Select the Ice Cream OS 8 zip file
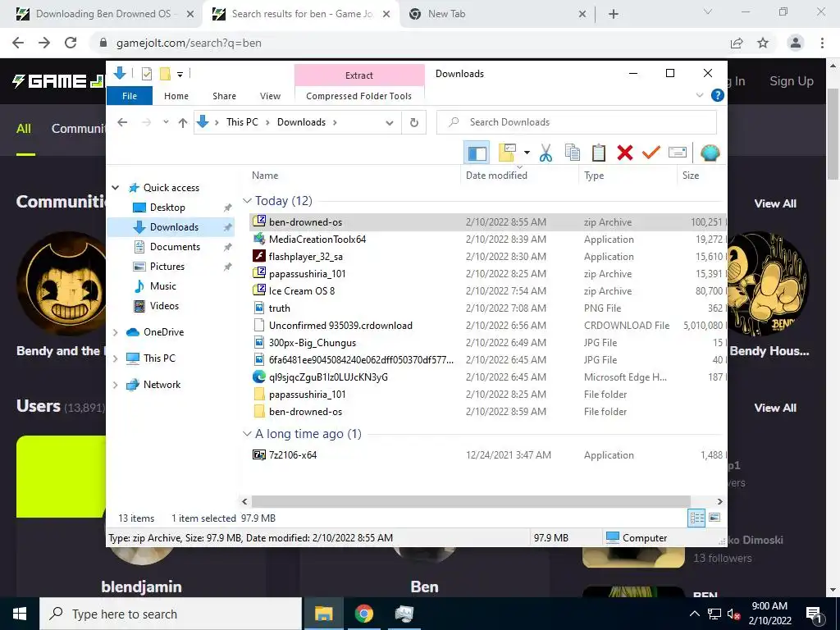 (302, 291)
